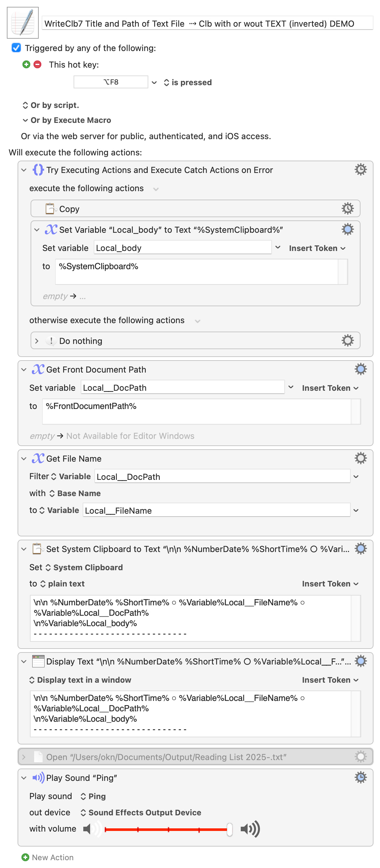This screenshot has width=380, height=868.
Task: Open gear menu for Get File Name action
Action: (360, 458)
